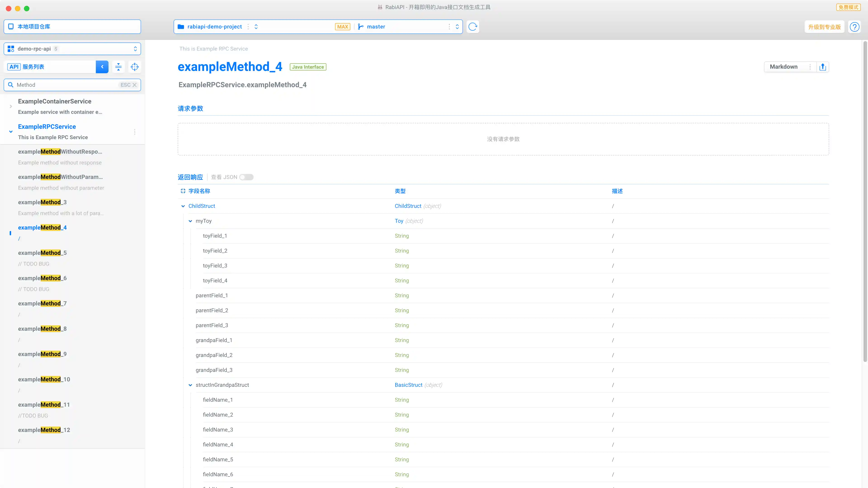
Task: Click the refresh project icon
Action: (473, 27)
